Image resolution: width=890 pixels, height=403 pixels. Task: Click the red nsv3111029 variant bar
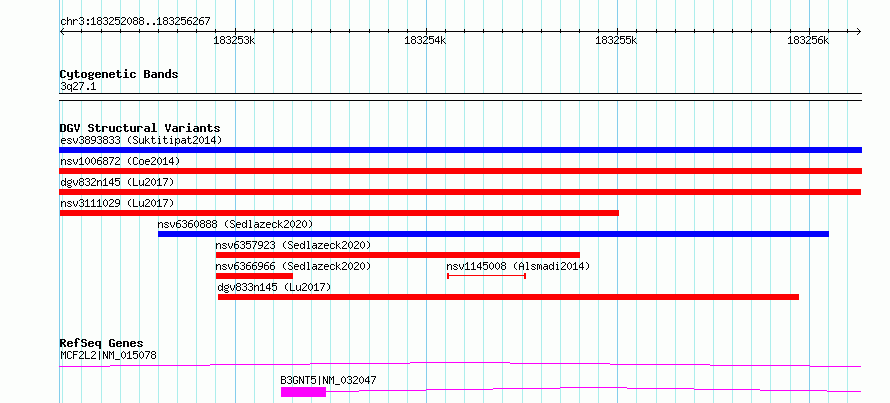tap(339, 213)
